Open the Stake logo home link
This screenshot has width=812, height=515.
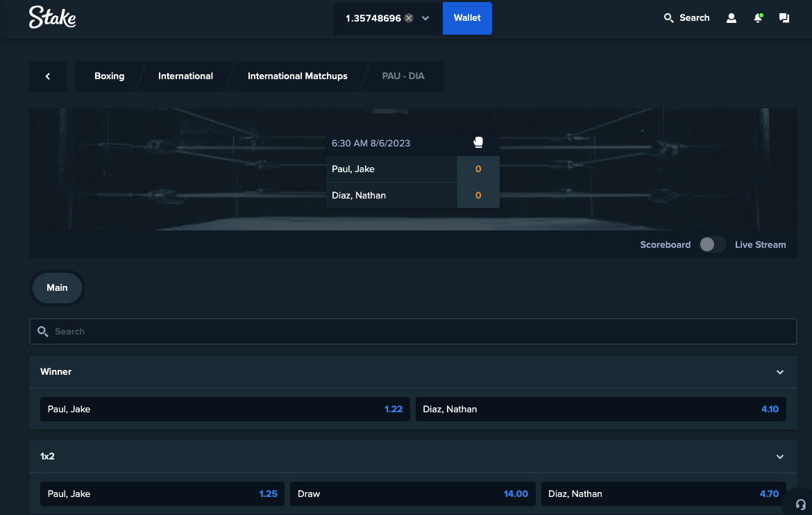coord(52,17)
